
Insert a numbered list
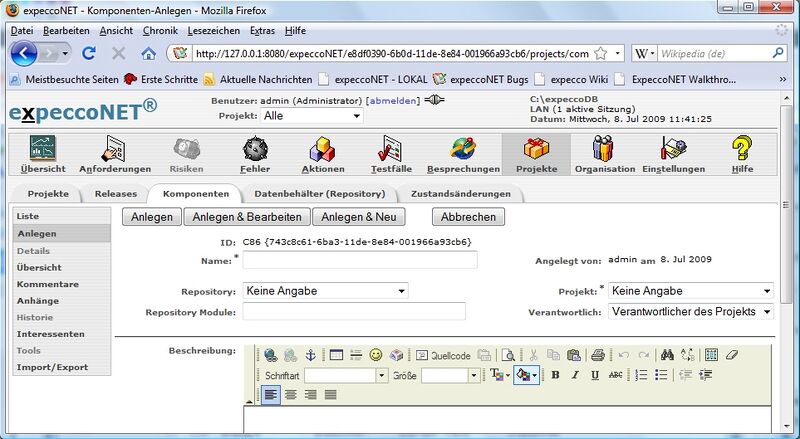641,375
